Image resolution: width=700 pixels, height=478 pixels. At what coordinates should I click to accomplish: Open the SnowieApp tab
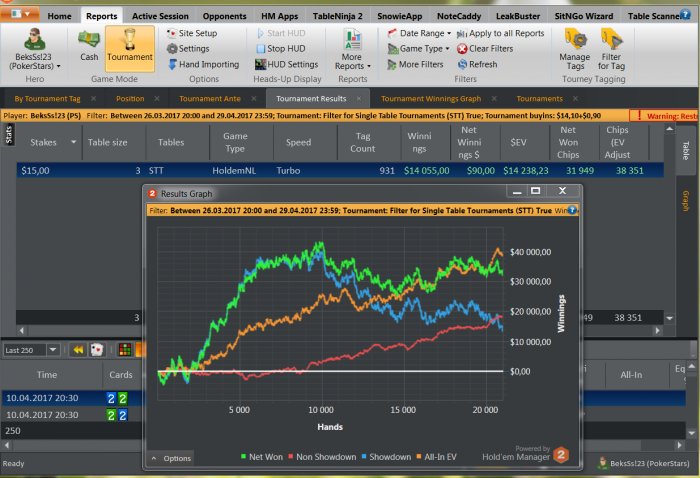[400, 16]
